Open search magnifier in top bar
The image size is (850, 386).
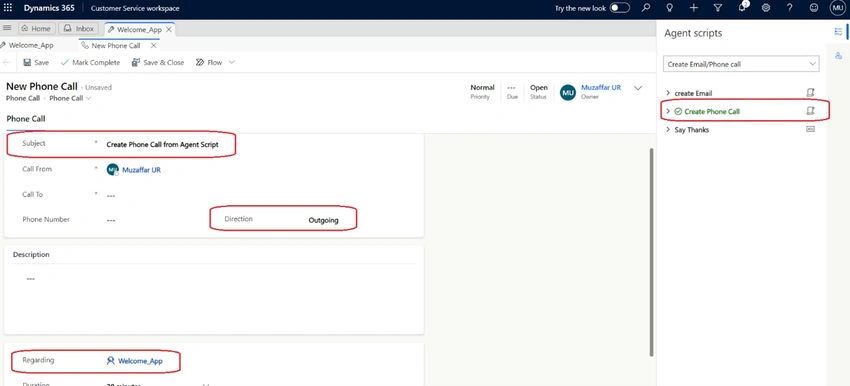pyautogui.click(x=646, y=8)
